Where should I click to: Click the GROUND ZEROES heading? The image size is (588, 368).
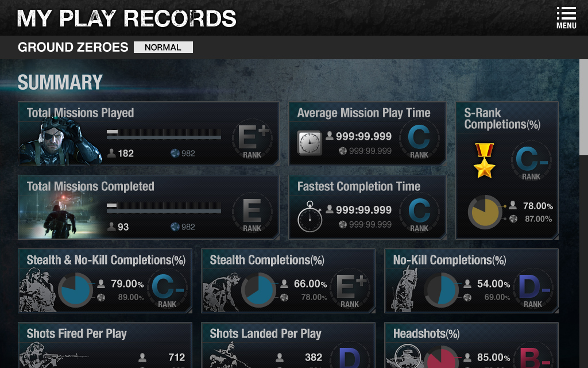(73, 47)
